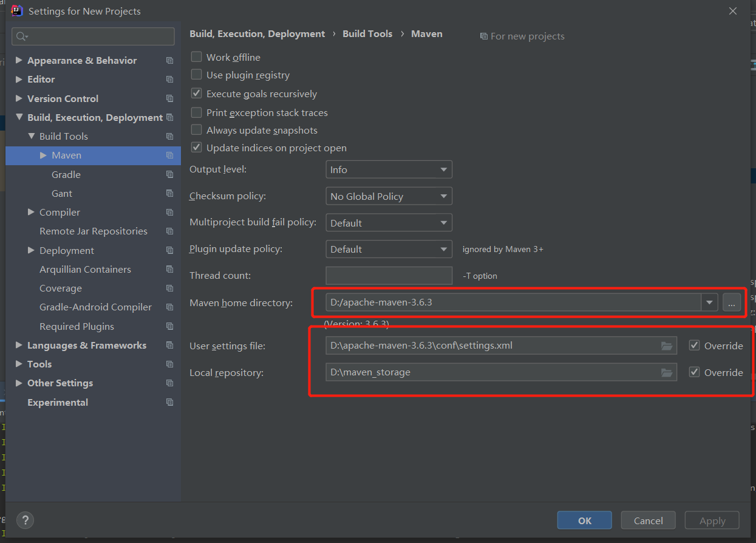Toggle Override for Local repository
This screenshot has height=543, width=756.
(x=695, y=372)
